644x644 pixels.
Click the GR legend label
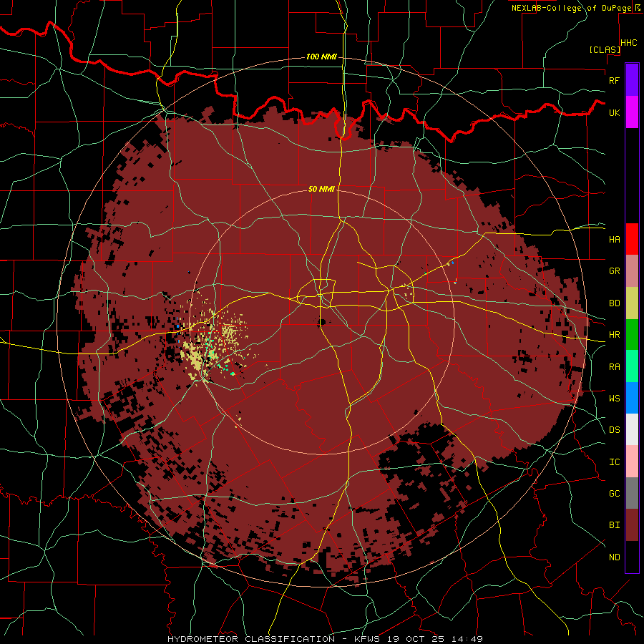(x=614, y=270)
